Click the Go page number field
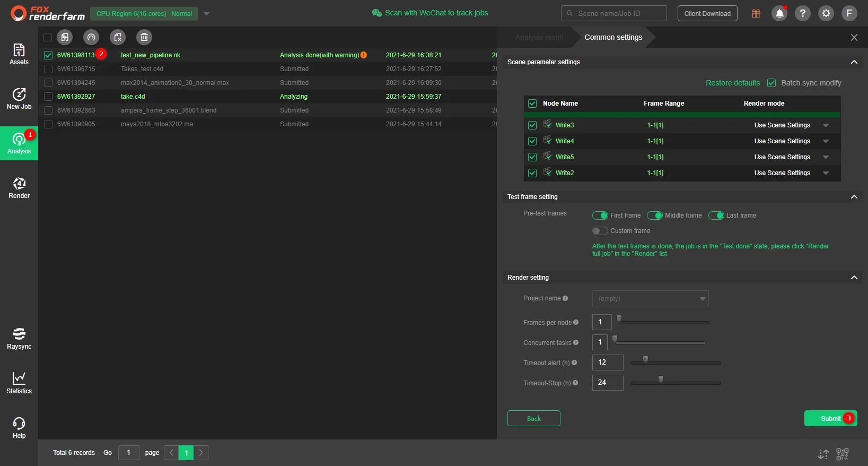This screenshot has width=868, height=466. pos(128,453)
